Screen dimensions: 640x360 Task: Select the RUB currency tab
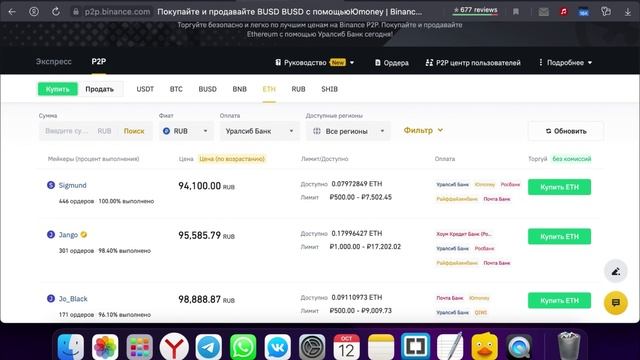point(298,89)
